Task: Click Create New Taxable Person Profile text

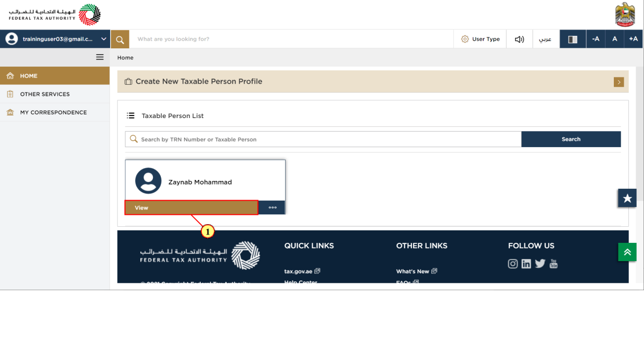Action: [199, 82]
